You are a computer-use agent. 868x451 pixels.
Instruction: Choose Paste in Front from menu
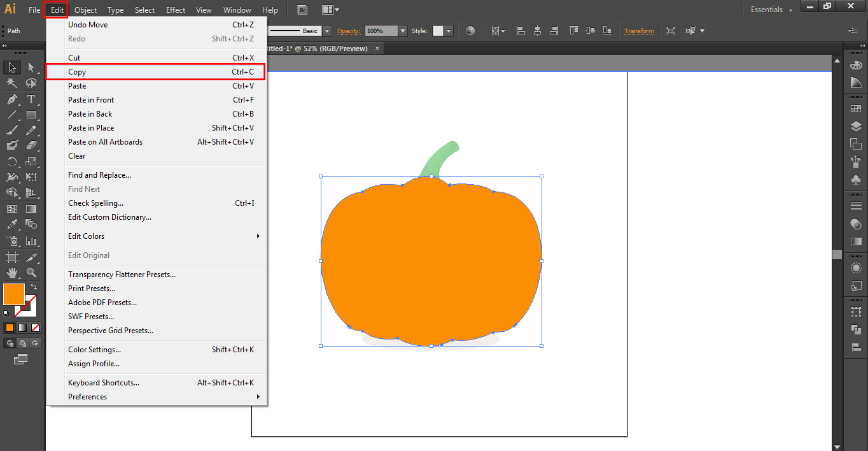91,100
